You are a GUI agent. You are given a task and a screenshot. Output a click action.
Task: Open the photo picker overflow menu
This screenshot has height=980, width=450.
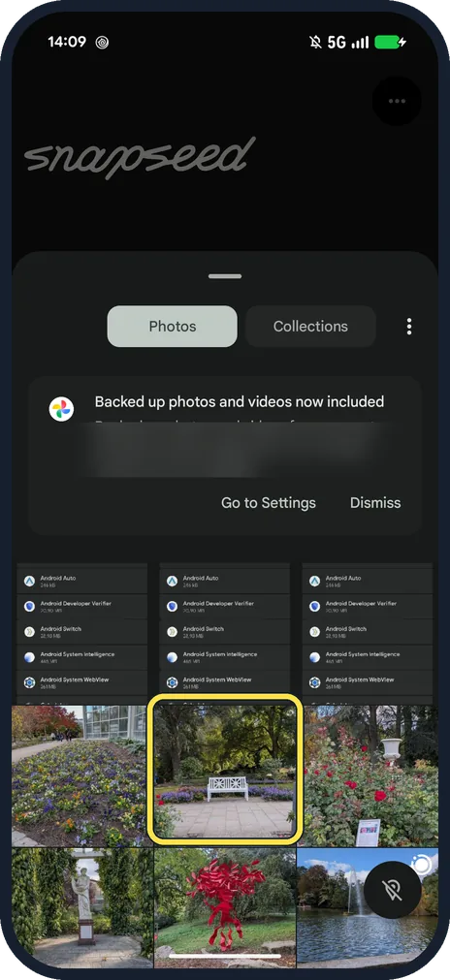tap(408, 327)
